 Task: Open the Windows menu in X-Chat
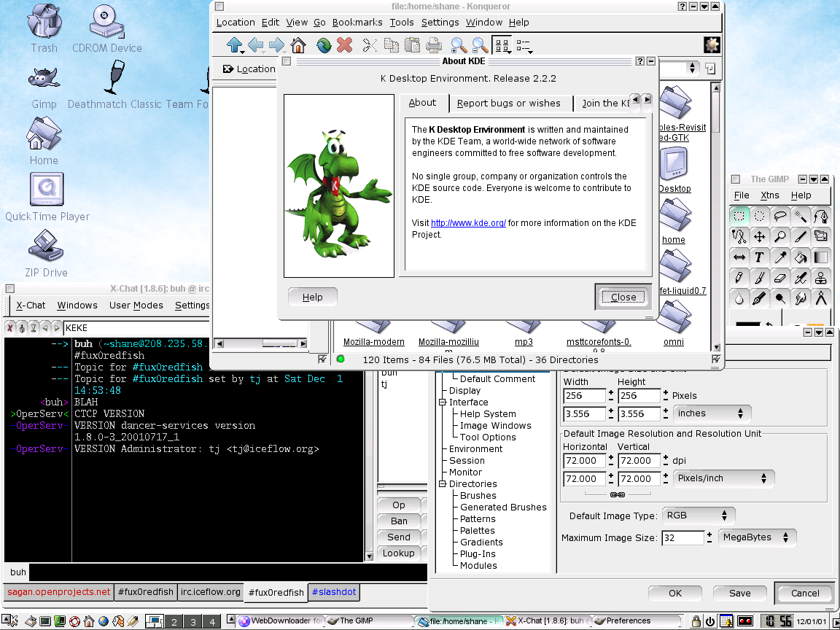(77, 305)
